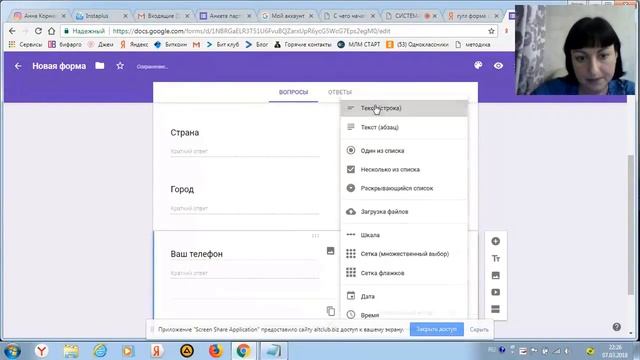Duplicate the Ваш телефон question

click(x=331, y=311)
